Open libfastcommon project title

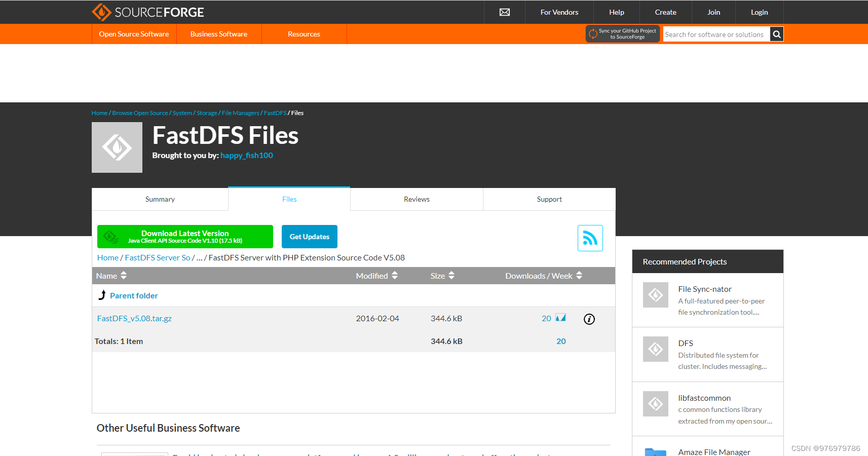click(704, 398)
